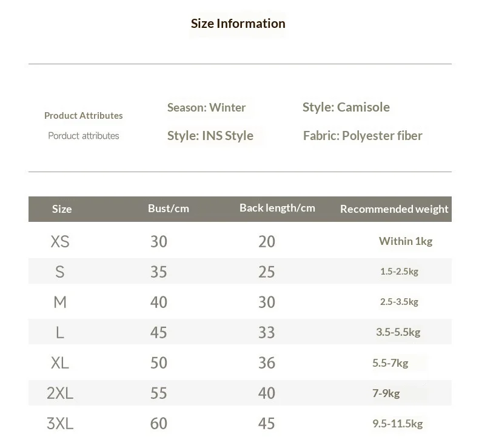
Task: Click the Style: Camisole attribute
Action: (x=346, y=107)
